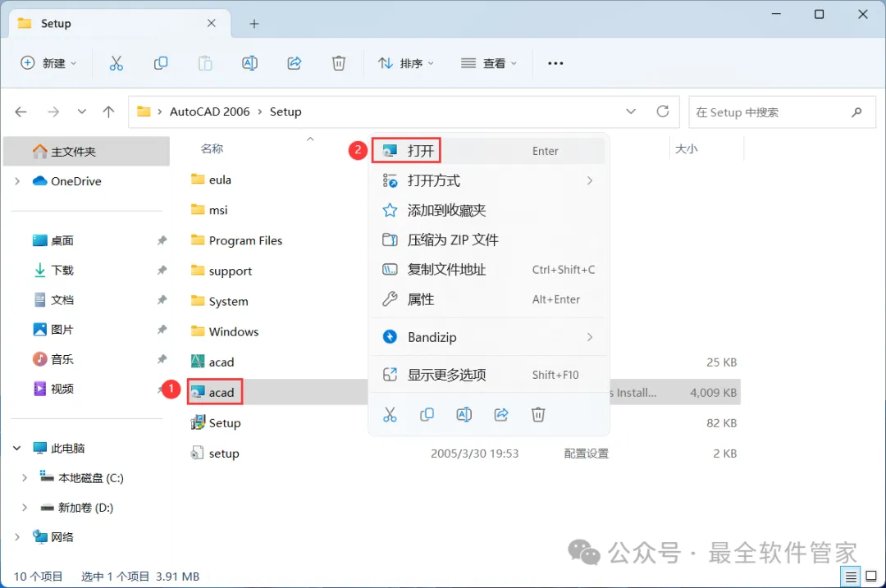
Task: Click the Copy icon in top toolbar
Action: point(161,63)
